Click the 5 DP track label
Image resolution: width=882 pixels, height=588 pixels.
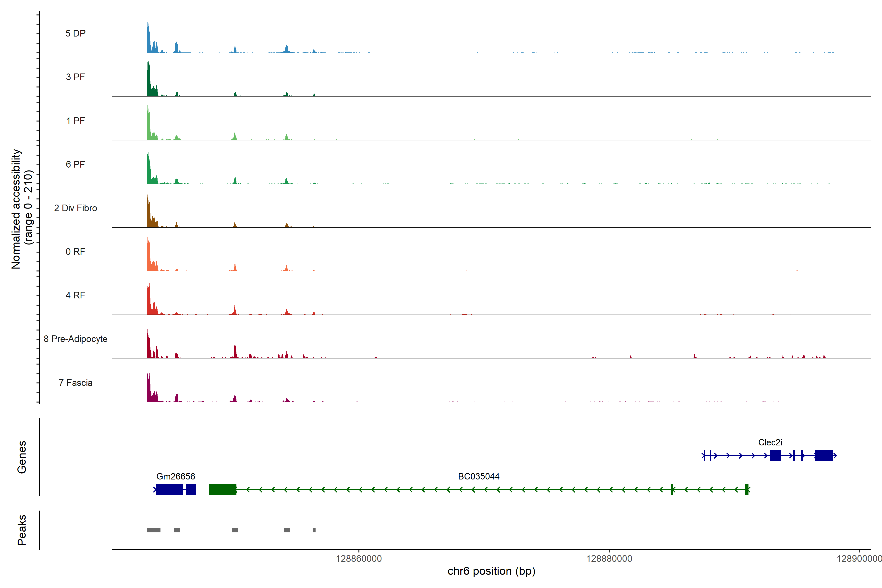75,33
